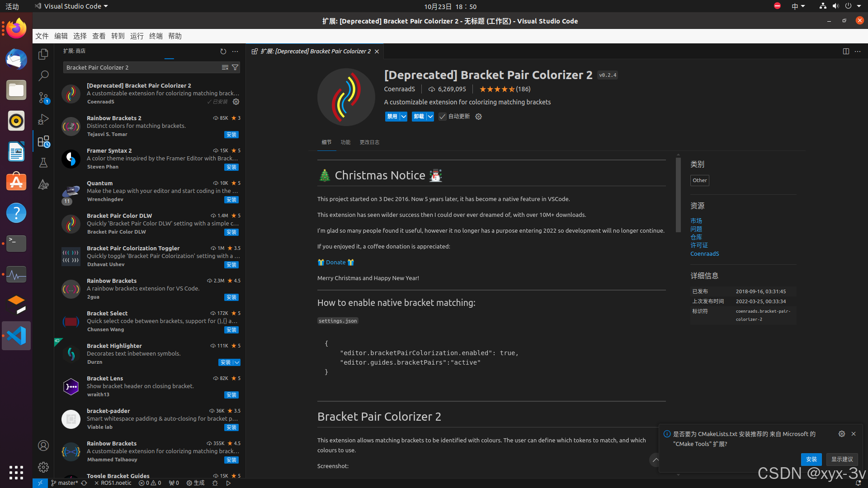This screenshot has height=488, width=868.
Task: Click 显示建议 in notification
Action: [842, 459]
